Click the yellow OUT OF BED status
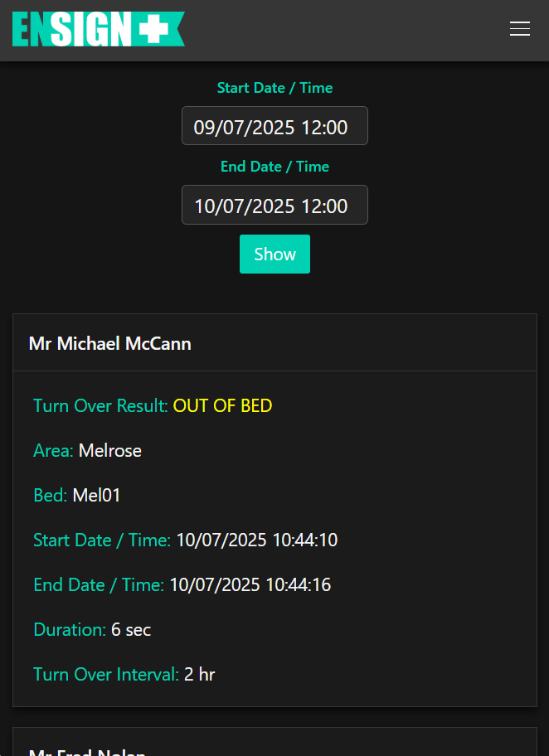549x756 pixels. pyautogui.click(x=222, y=406)
